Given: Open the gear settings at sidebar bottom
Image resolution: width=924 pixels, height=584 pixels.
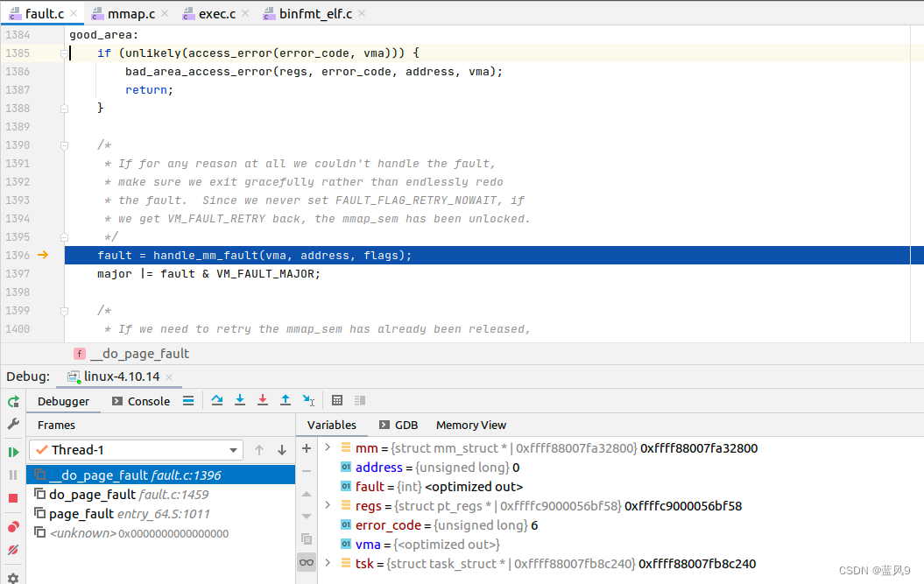Looking at the screenshot, I should (x=13, y=578).
